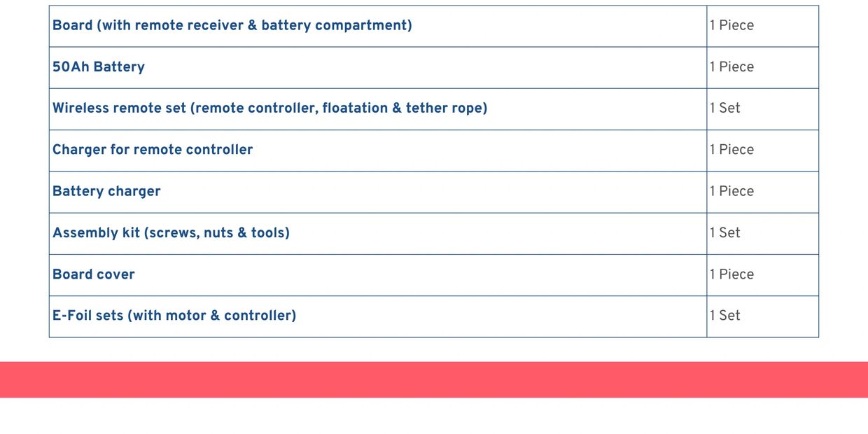Click the red banner below the table
This screenshot has height=434, width=868.
434,379
